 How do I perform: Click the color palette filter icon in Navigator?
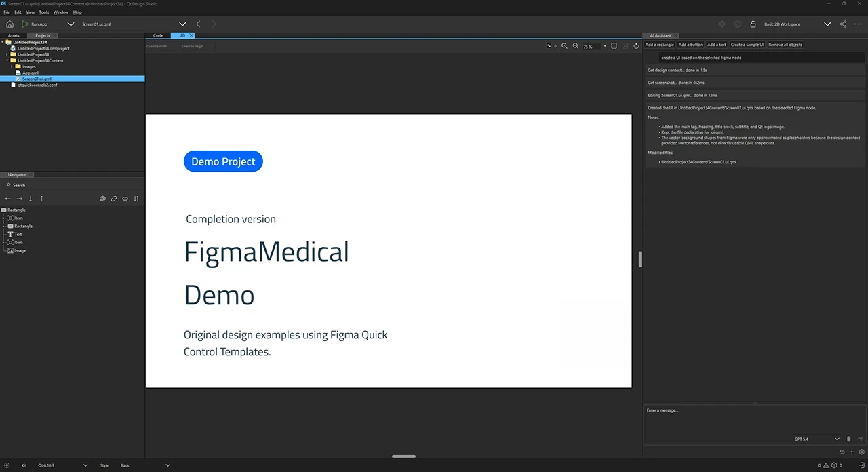(103, 199)
